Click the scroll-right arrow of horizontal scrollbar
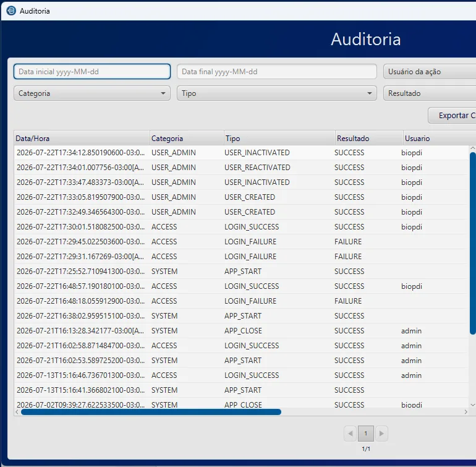Viewport: 476px width, 467px height. [x=465, y=412]
